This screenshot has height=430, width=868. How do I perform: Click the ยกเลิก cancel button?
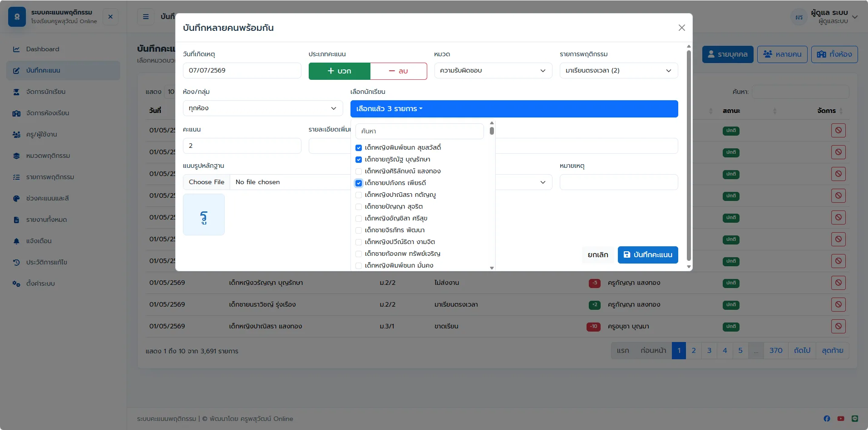click(x=597, y=255)
